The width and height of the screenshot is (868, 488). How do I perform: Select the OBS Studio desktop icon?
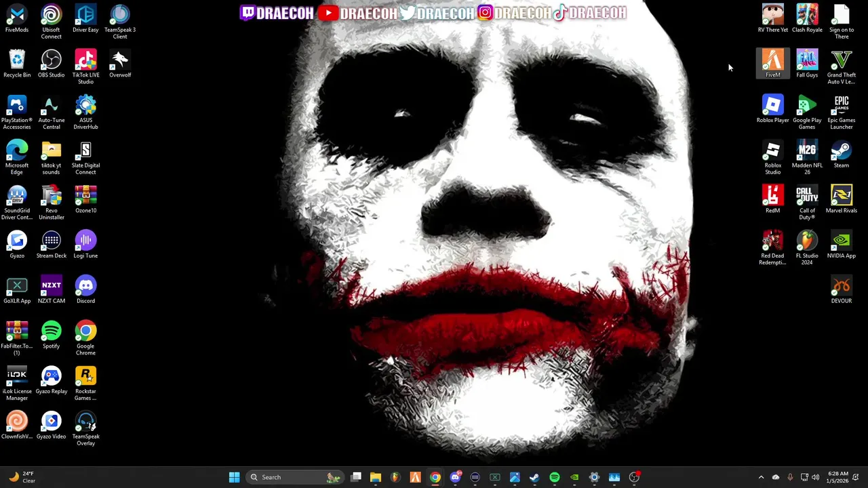coord(52,64)
